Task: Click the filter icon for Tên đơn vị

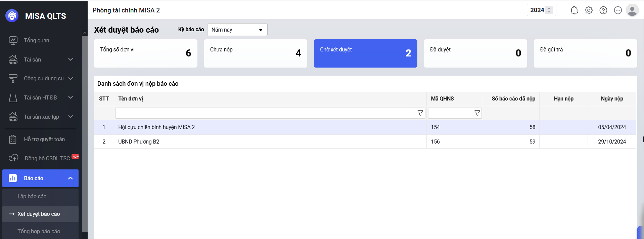Action: [x=420, y=113]
